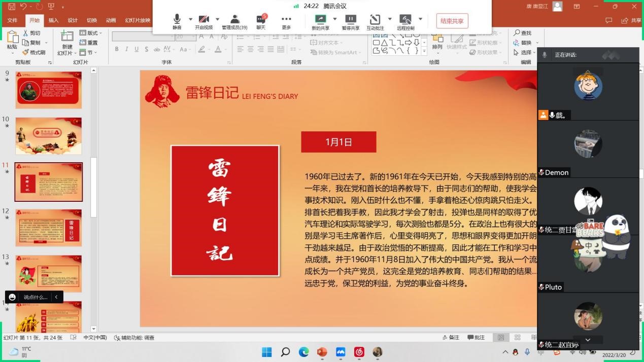Switch to normal view icon in status bar
Screen dimensions: 644x362
coord(501,338)
